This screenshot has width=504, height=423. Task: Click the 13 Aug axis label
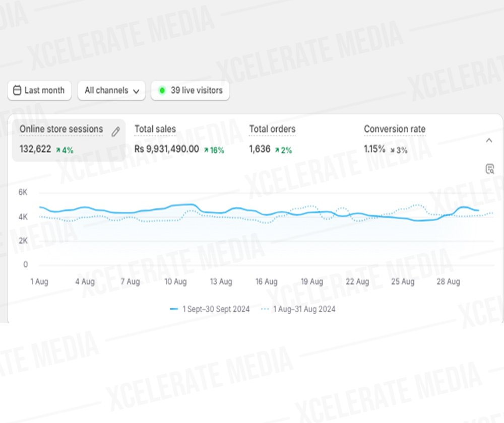pyautogui.click(x=221, y=281)
